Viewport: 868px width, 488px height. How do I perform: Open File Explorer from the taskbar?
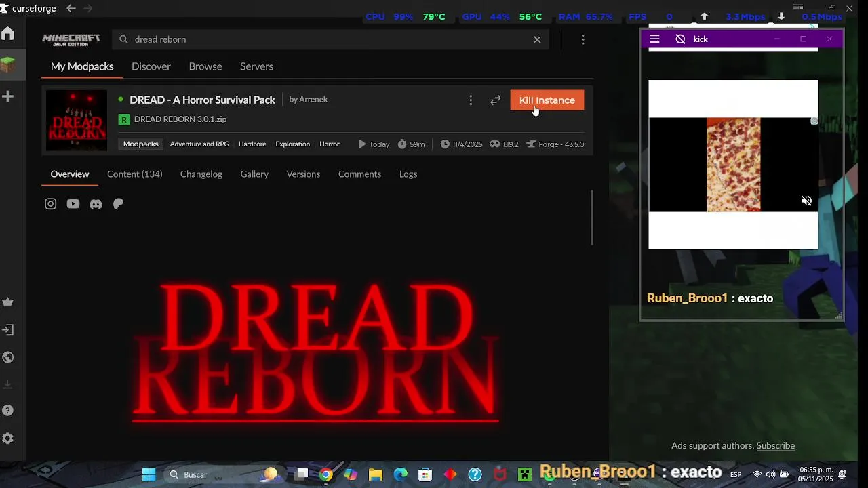(375, 474)
